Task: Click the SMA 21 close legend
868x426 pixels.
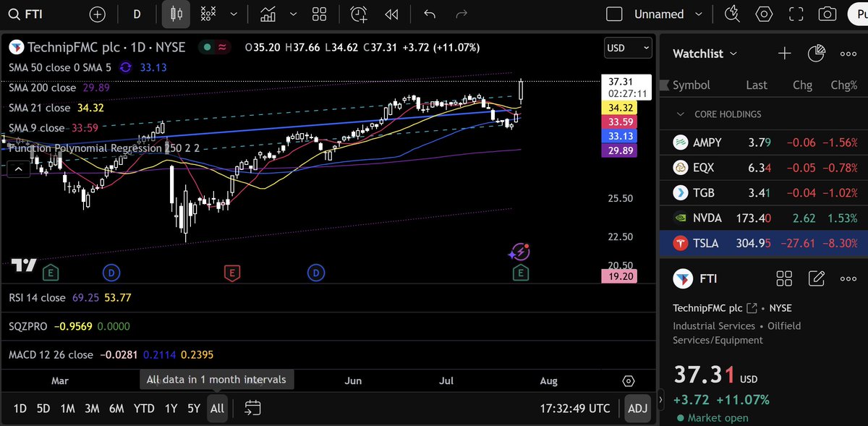Action: [39, 108]
